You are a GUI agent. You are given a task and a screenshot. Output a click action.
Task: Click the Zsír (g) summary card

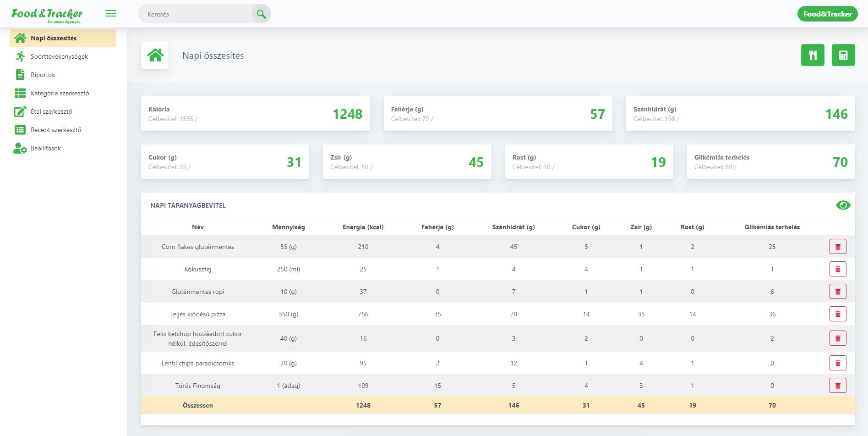pos(407,162)
